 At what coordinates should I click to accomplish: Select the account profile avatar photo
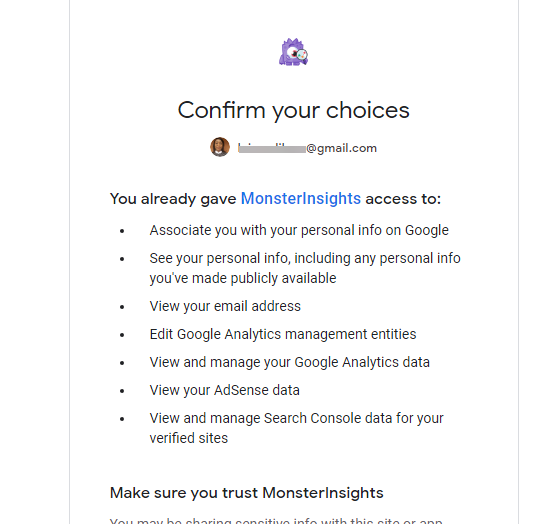[x=220, y=147]
